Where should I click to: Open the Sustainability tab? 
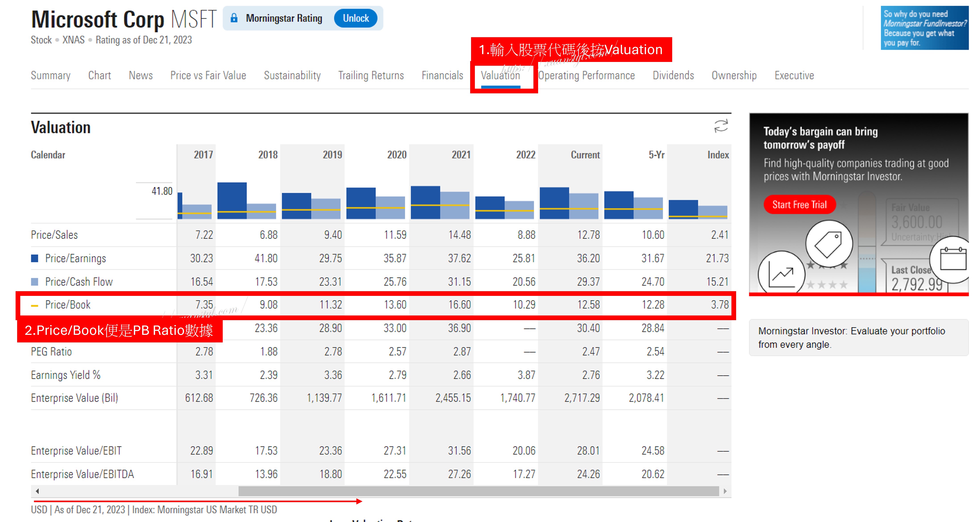click(x=292, y=75)
